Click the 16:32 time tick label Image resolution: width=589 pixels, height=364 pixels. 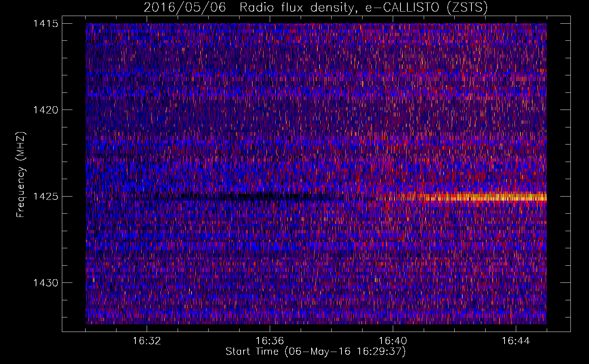pos(147,341)
